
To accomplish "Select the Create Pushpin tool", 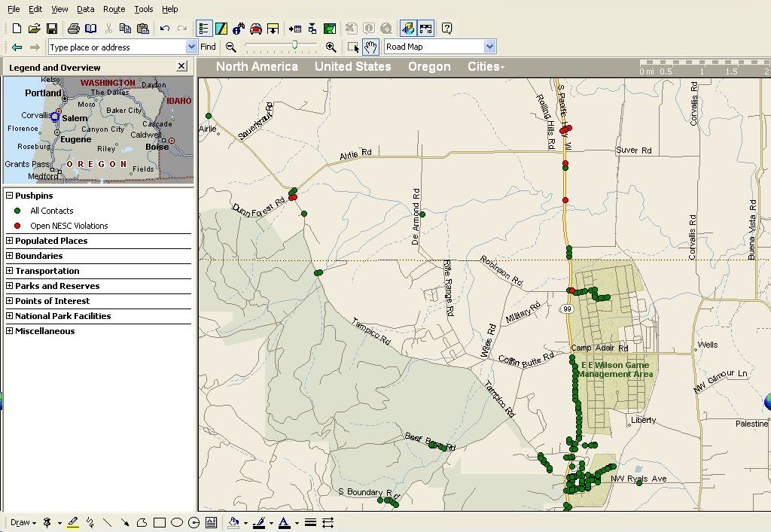I will 47,522.
